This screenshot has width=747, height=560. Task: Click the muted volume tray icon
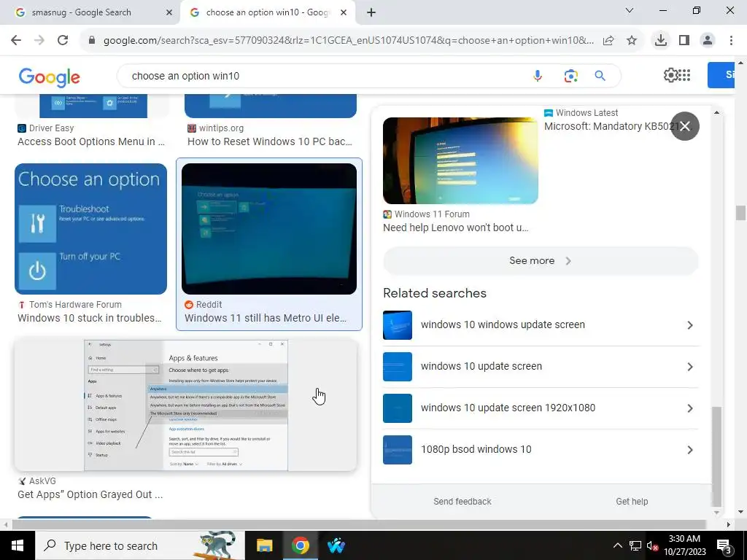(652, 545)
